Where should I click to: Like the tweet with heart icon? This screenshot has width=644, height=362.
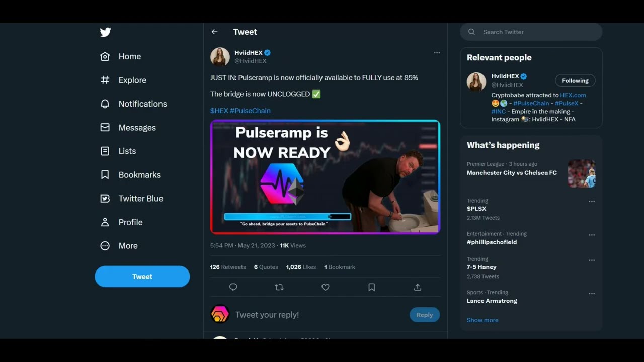326,287
